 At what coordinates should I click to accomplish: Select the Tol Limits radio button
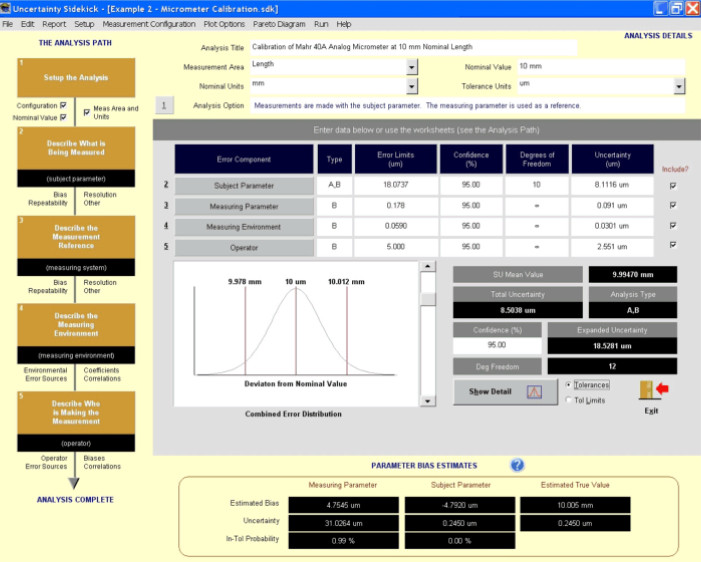[569, 400]
